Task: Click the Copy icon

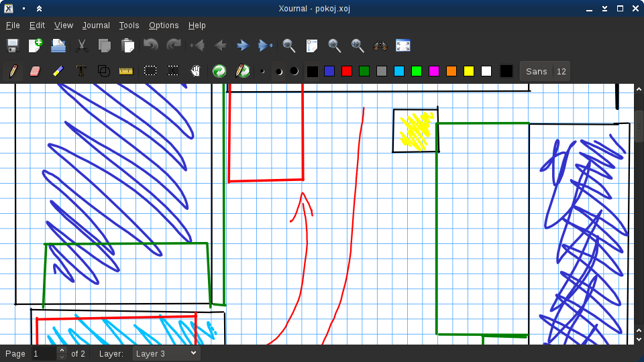Action: 105,46
